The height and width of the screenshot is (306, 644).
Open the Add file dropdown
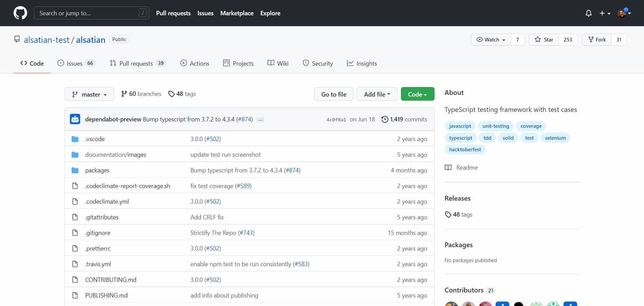[377, 94]
